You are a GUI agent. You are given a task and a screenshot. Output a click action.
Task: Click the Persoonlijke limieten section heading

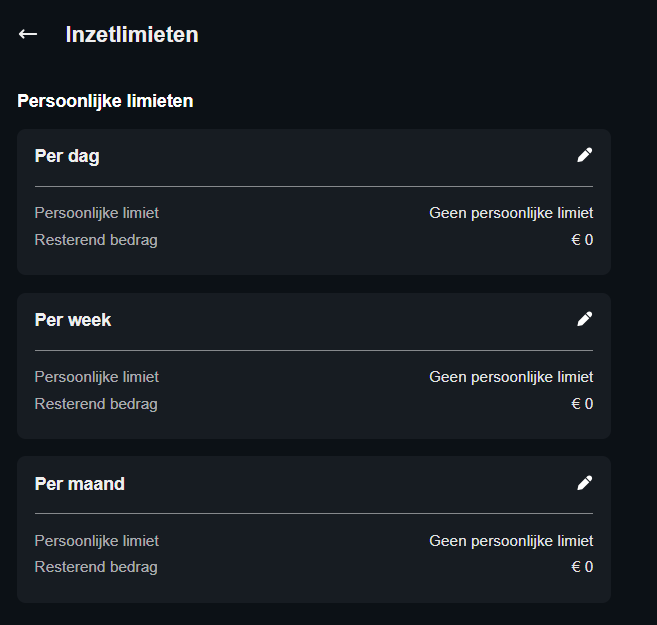[x=105, y=100]
